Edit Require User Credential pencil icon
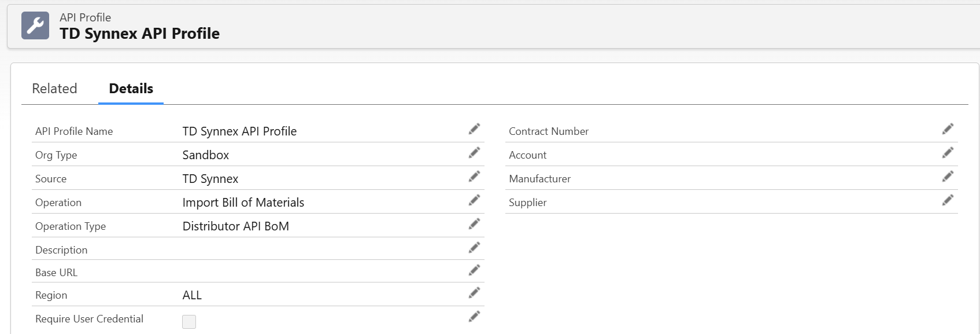Image resolution: width=980 pixels, height=334 pixels. 474,316
